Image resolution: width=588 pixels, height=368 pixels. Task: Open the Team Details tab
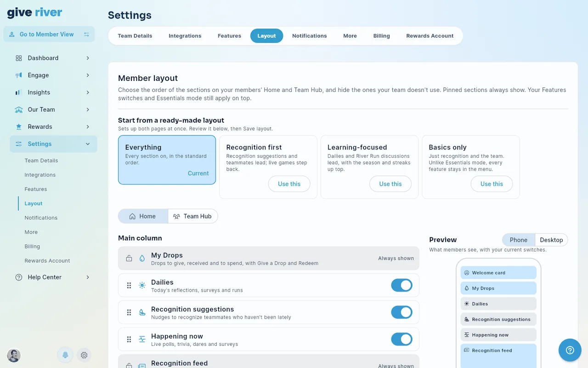click(135, 36)
